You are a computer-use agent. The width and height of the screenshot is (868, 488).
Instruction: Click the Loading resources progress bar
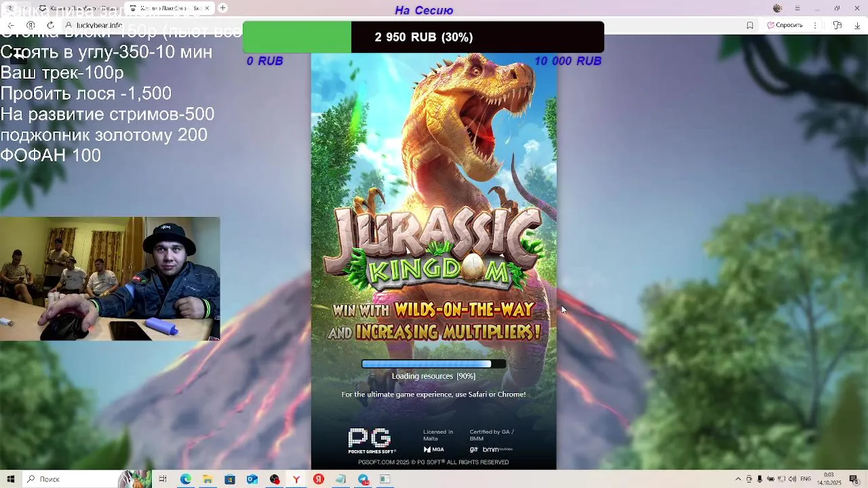pos(433,364)
